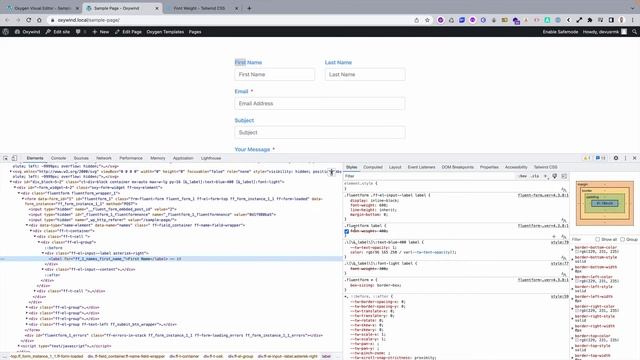Viewport: 640px width, 360px height.
Task: Click new style rule plus icon
Action: pos(545,176)
